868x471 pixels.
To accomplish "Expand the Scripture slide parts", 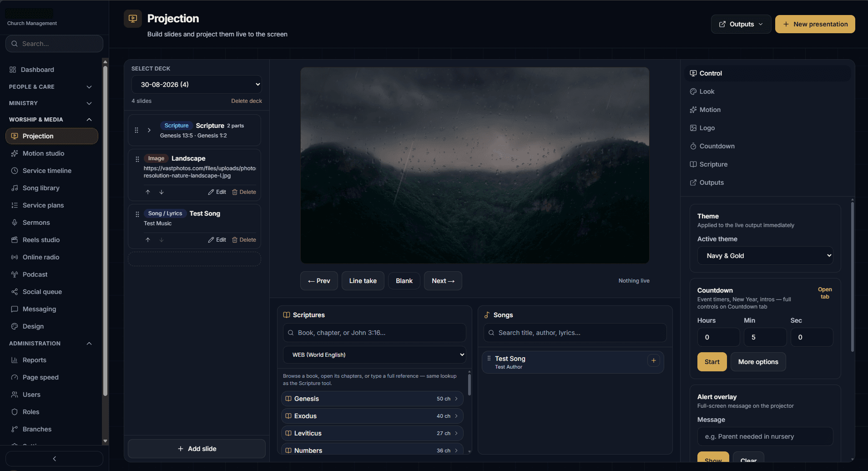I will pos(149,130).
